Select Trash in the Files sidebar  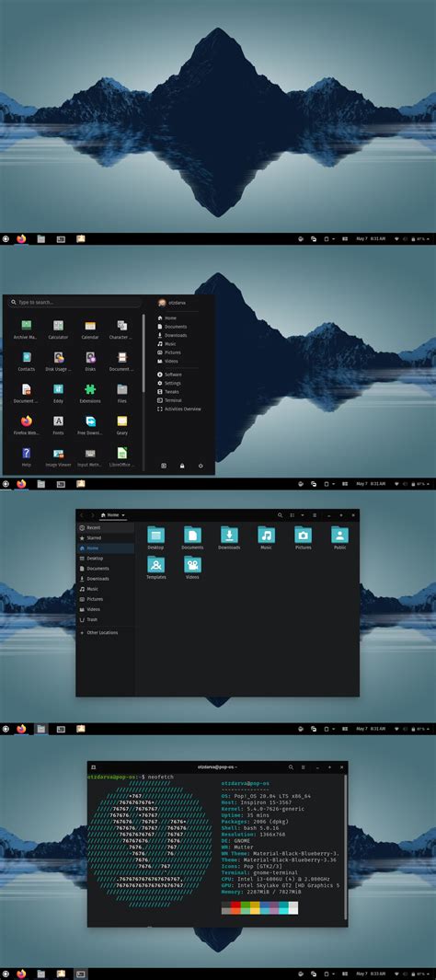pyautogui.click(x=106, y=619)
